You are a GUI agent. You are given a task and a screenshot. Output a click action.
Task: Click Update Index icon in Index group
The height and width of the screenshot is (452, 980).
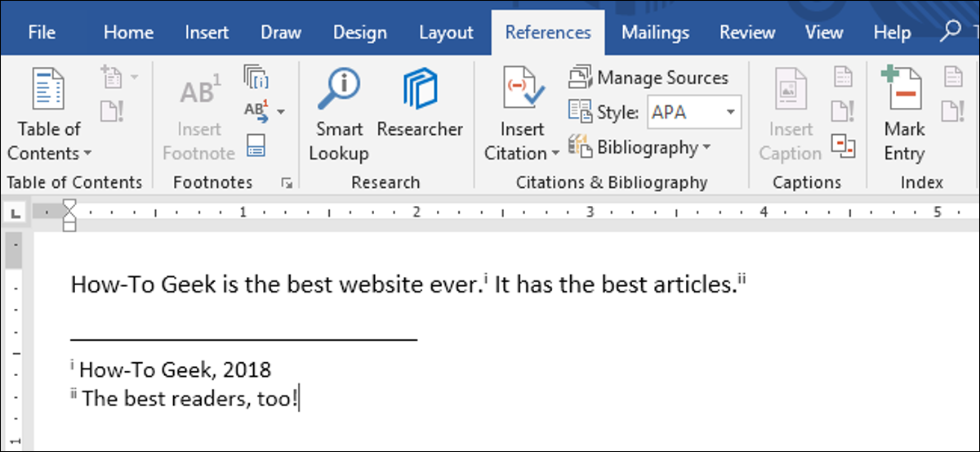click(x=953, y=110)
